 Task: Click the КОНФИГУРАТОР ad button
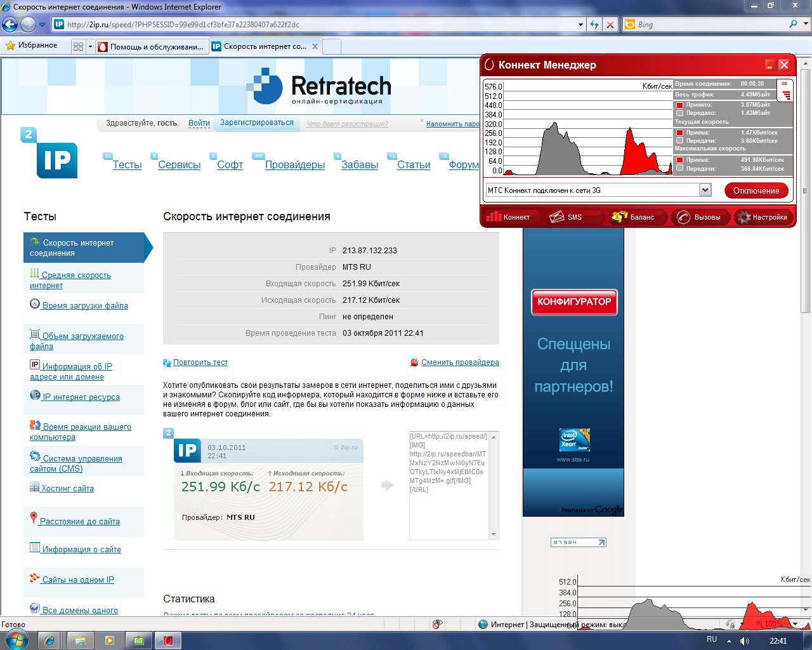point(574,302)
